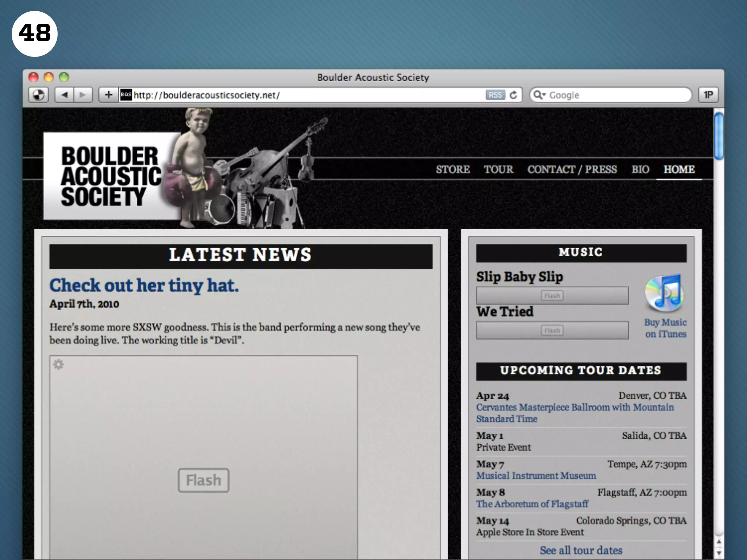The image size is (747, 560).
Task: Open the BIO navigation tab
Action: click(x=640, y=170)
